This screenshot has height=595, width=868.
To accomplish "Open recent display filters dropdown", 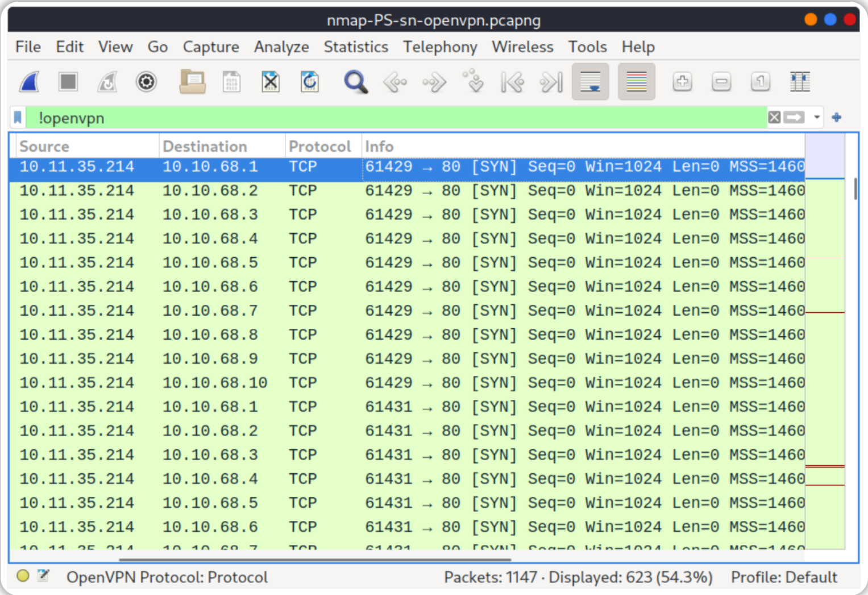I will pos(817,118).
